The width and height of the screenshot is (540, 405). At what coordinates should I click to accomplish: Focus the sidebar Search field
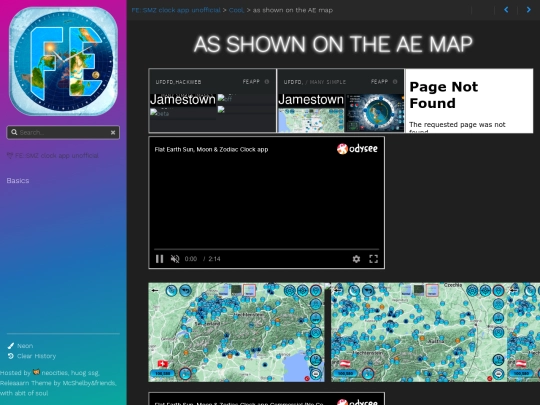click(x=63, y=132)
